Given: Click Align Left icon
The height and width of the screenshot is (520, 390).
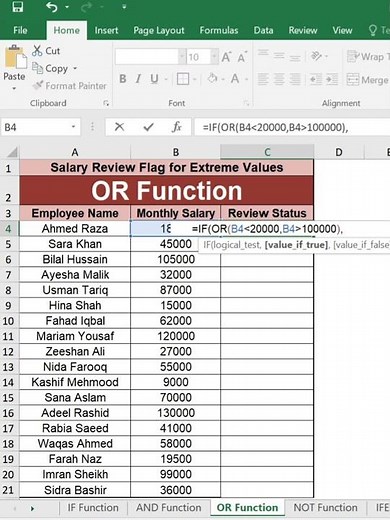Looking at the screenshot, I should point(263,79).
